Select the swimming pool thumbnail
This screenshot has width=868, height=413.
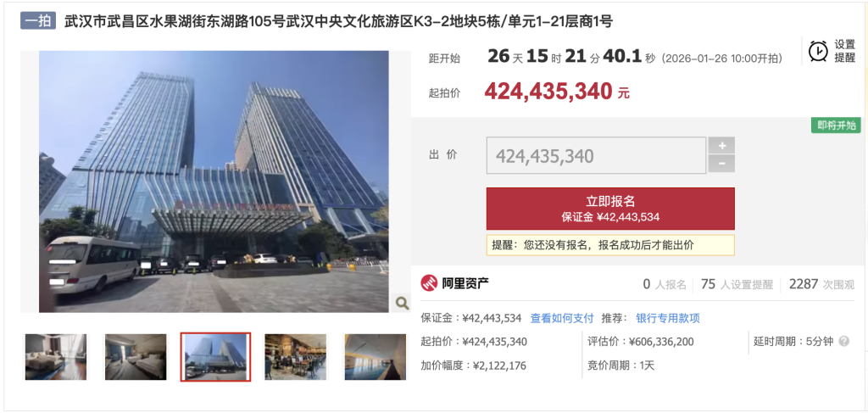376,356
